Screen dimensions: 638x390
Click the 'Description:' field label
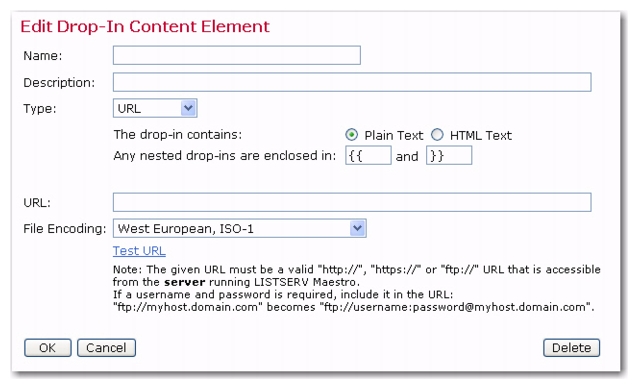coord(59,83)
